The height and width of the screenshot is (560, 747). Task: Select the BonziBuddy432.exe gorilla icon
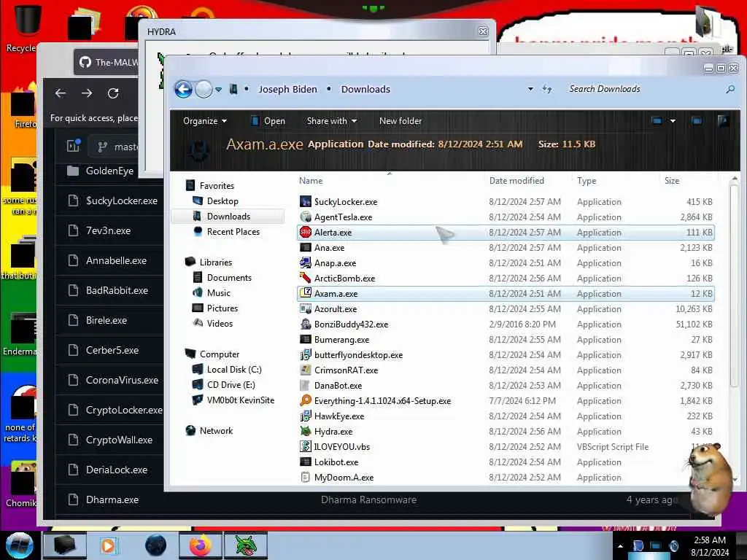(306, 324)
